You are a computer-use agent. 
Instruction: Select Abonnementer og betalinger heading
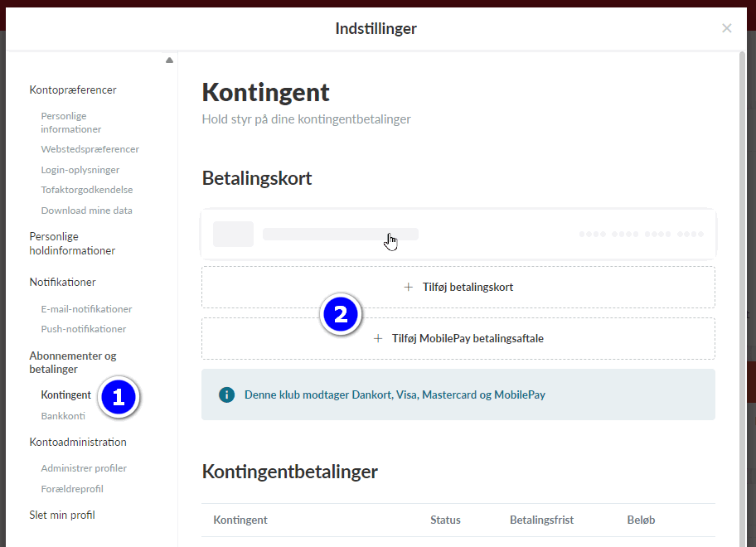73,362
